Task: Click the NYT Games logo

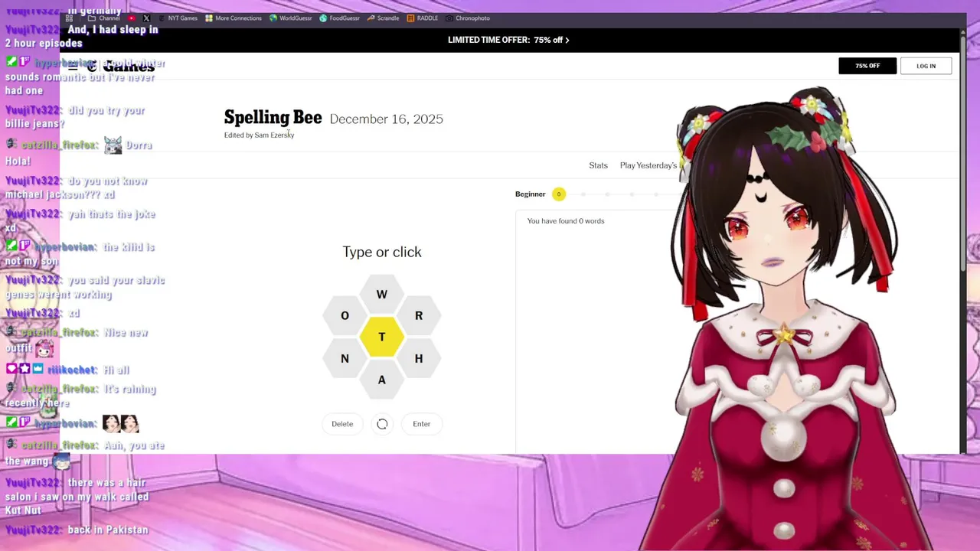Action: click(121, 67)
